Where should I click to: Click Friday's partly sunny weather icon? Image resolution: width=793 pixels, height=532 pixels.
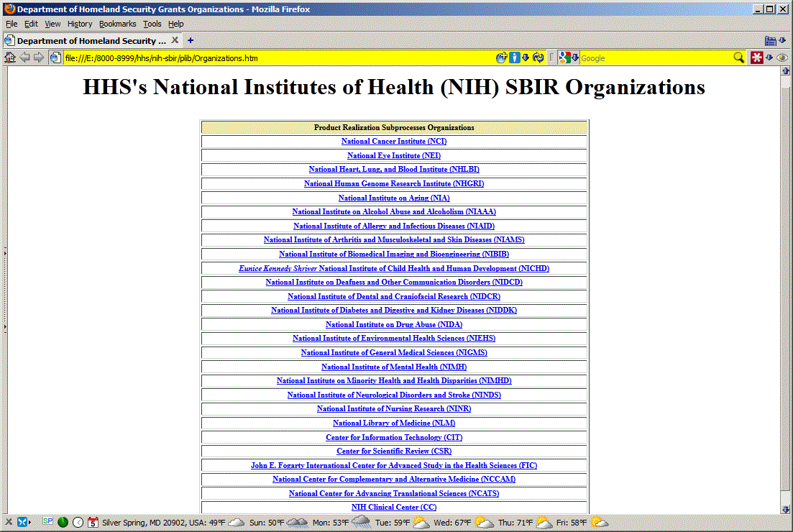[600, 522]
